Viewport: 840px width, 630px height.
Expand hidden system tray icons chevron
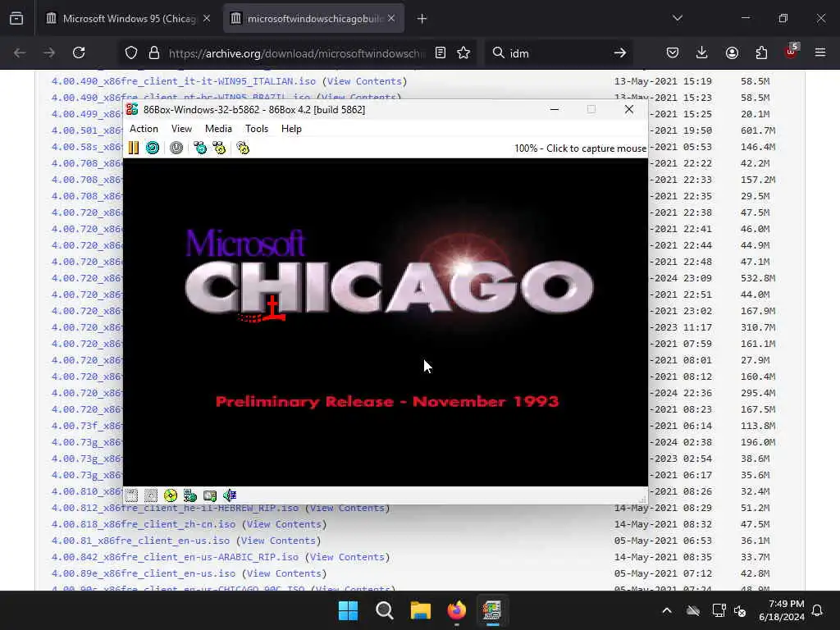667,610
